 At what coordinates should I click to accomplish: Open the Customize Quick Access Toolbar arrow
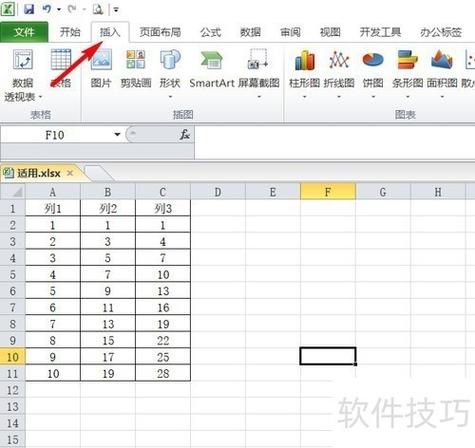(x=116, y=10)
